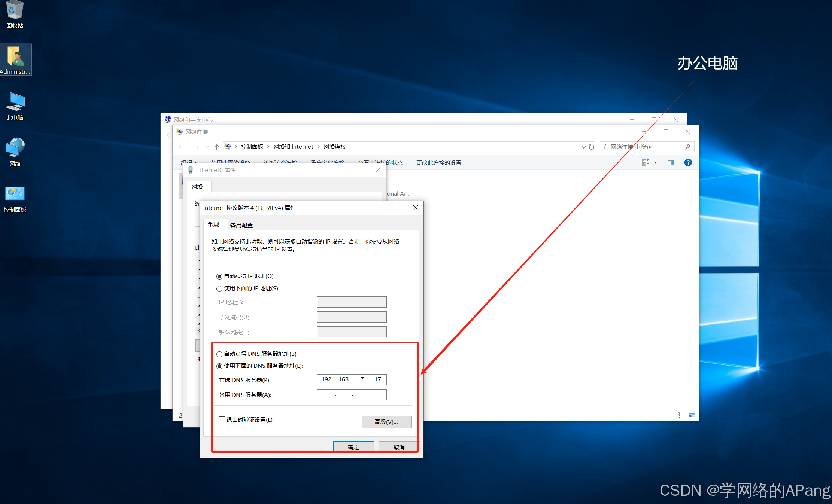The width and height of the screenshot is (832, 504).
Task: Toggle the preview pane icon
Action: pyautogui.click(x=671, y=162)
